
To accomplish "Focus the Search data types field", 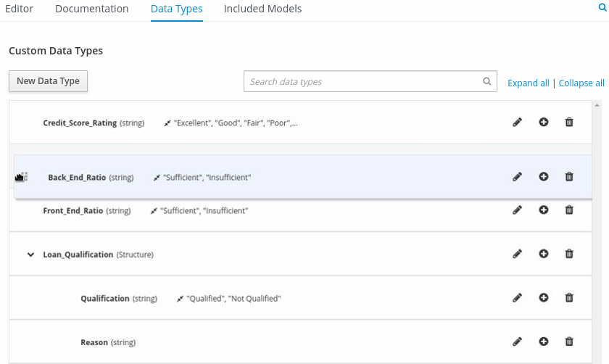I will [x=362, y=82].
